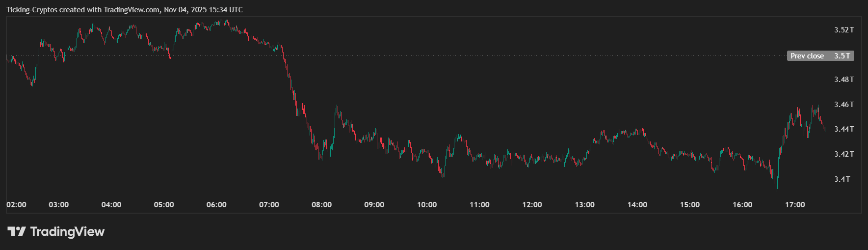Click the 17:00 time axis label
This screenshot has width=868, height=250.
tap(795, 205)
